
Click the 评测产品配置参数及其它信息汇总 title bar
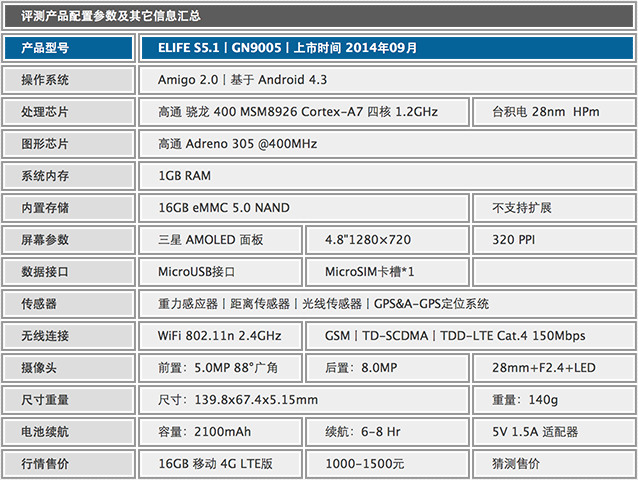318,16
